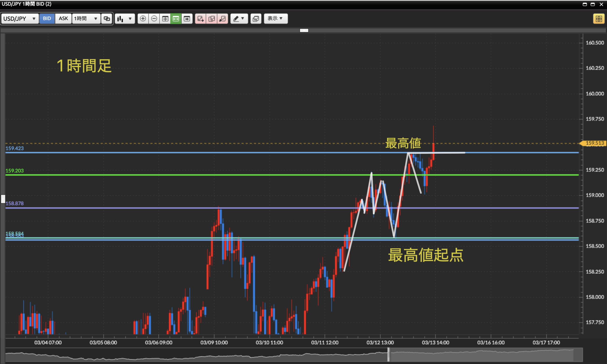Click the bottom overview range slider handle

tap(389, 355)
